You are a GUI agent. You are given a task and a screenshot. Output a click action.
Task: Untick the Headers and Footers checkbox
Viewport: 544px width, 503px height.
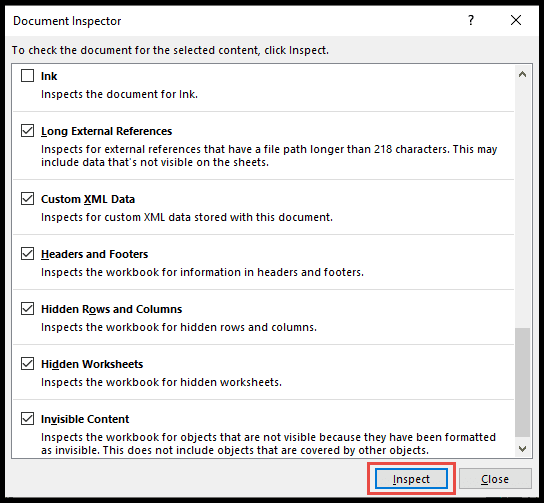pyautogui.click(x=27, y=254)
